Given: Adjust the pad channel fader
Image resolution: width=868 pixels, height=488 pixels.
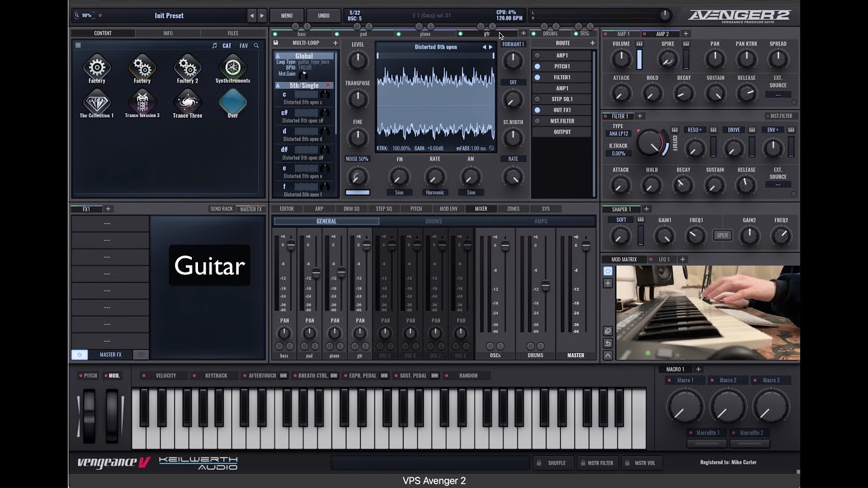Looking at the screenshot, I should pyautogui.click(x=316, y=272).
